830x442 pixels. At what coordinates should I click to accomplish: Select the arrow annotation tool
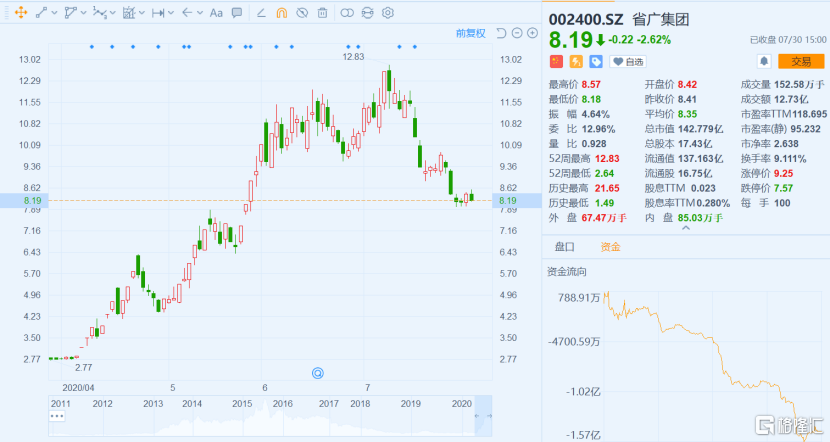[x=187, y=13]
